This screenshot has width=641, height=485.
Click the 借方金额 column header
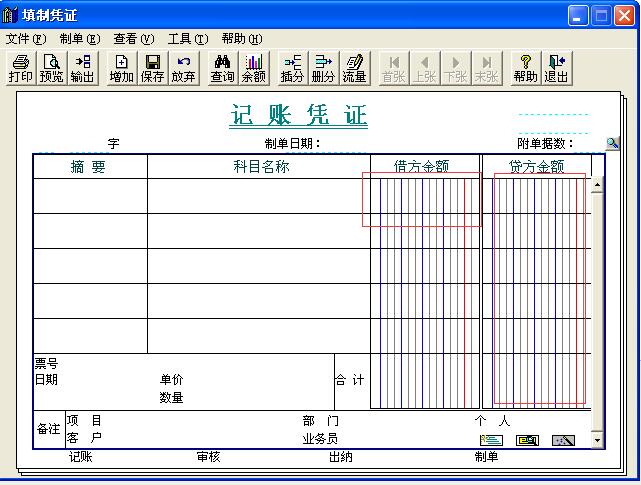point(421,166)
